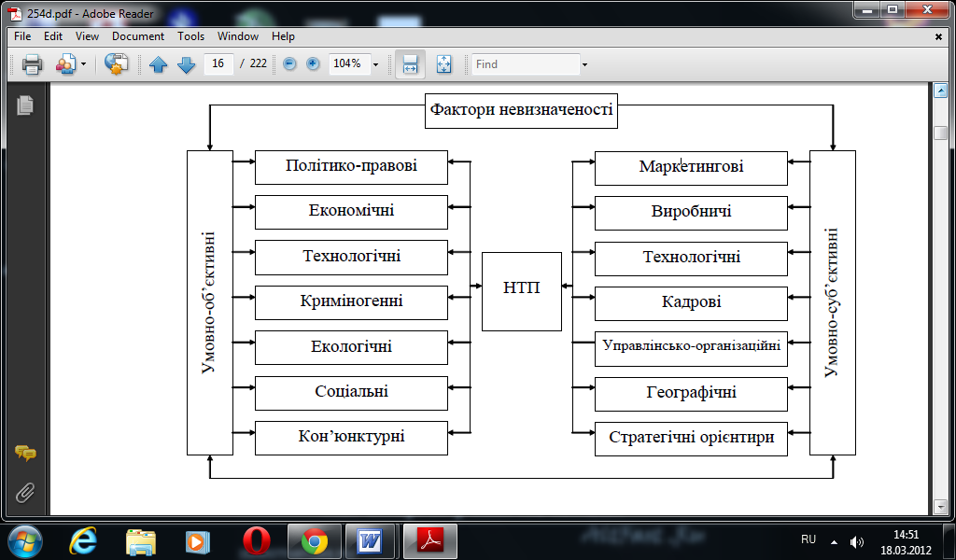
Task: Open the Attachments paperclip panel icon
Action: click(x=25, y=493)
